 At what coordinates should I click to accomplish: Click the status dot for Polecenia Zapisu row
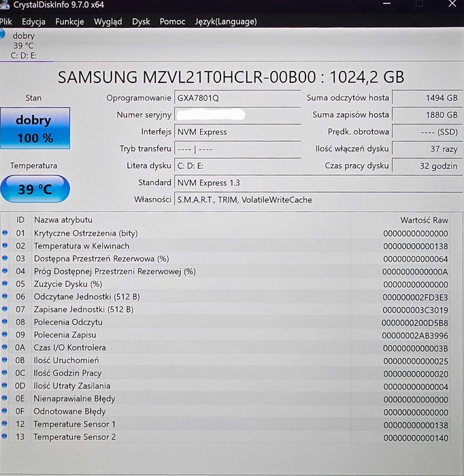click(x=5, y=334)
